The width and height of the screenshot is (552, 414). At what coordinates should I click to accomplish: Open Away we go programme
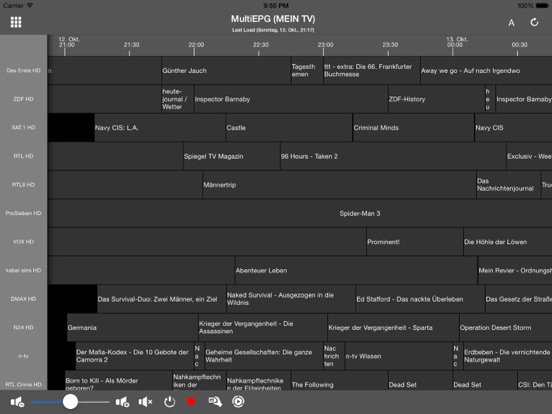point(486,70)
